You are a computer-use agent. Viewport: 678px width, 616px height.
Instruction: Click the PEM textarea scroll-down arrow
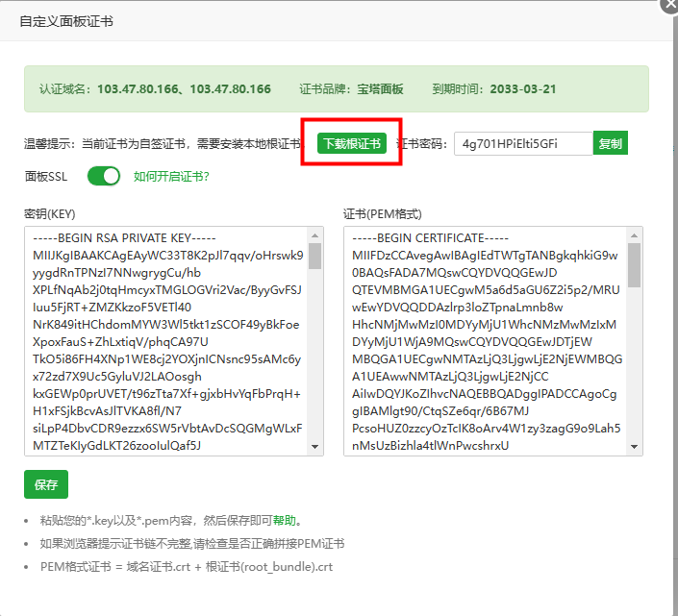click(635, 447)
